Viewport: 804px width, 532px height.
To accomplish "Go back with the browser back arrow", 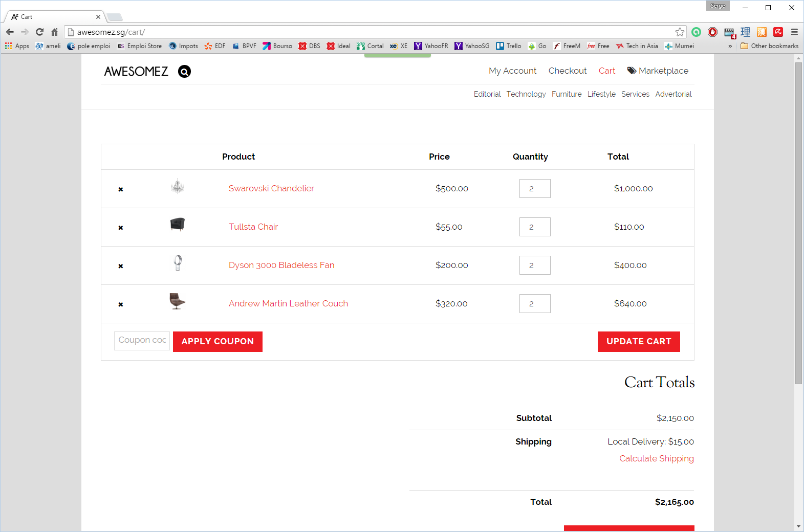I will pyautogui.click(x=10, y=32).
